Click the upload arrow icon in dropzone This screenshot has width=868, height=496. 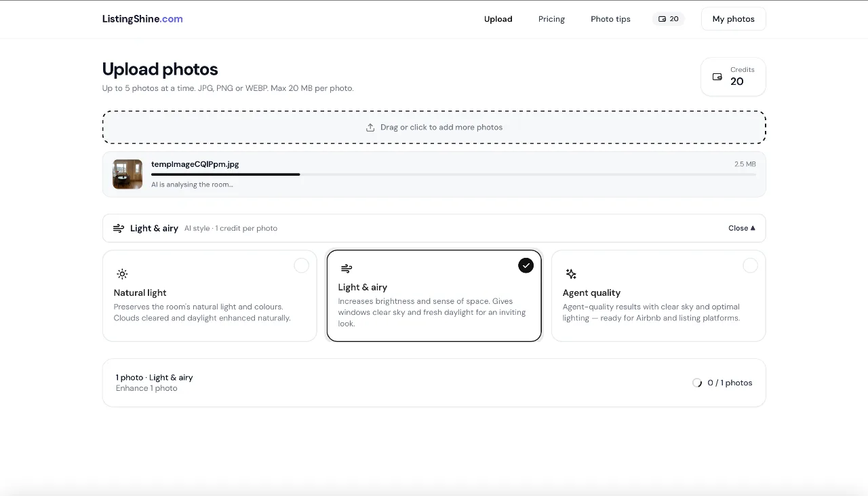(370, 128)
